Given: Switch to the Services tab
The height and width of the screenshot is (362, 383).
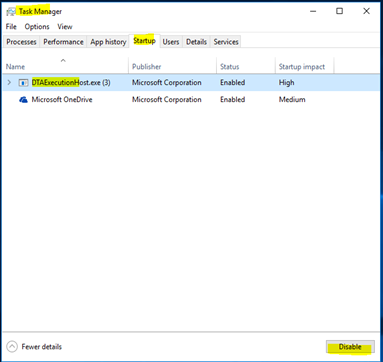Looking at the screenshot, I should click(226, 42).
